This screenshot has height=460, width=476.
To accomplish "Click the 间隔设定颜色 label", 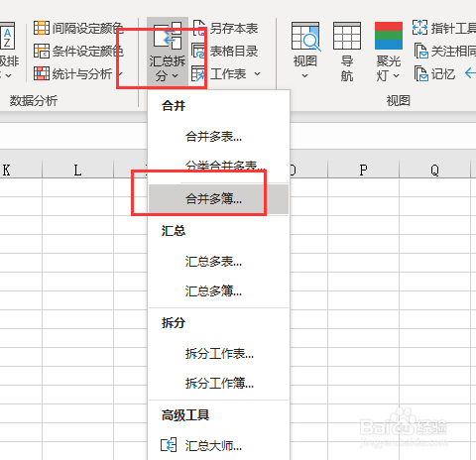I will [87, 28].
